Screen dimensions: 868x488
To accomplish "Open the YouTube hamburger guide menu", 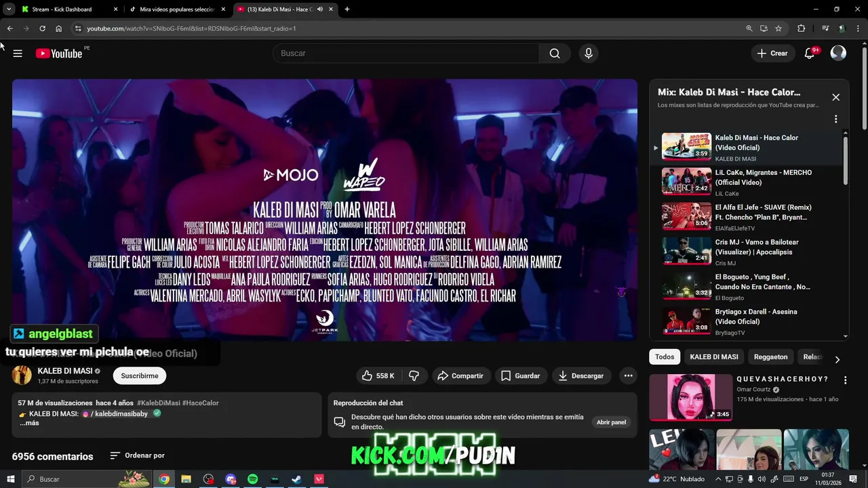I will 18,54.
